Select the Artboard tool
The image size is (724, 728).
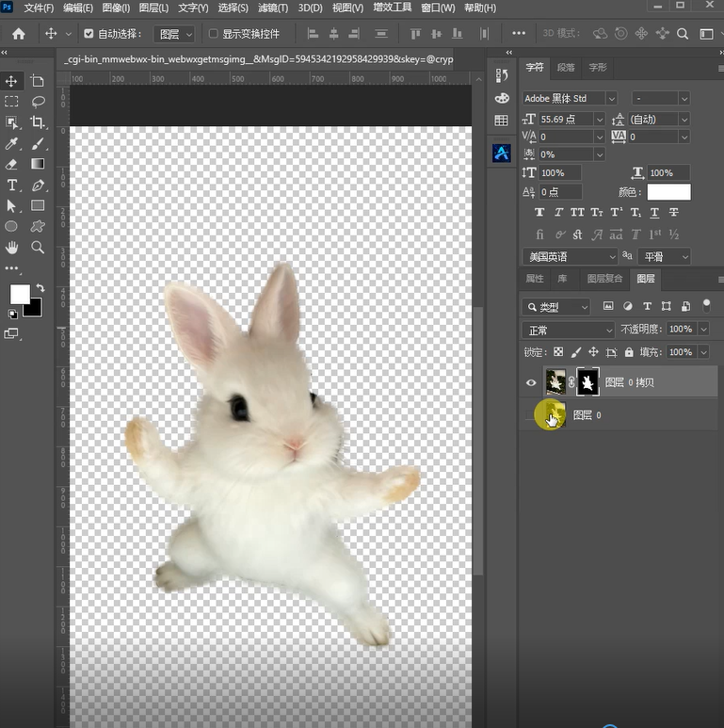coord(37,81)
